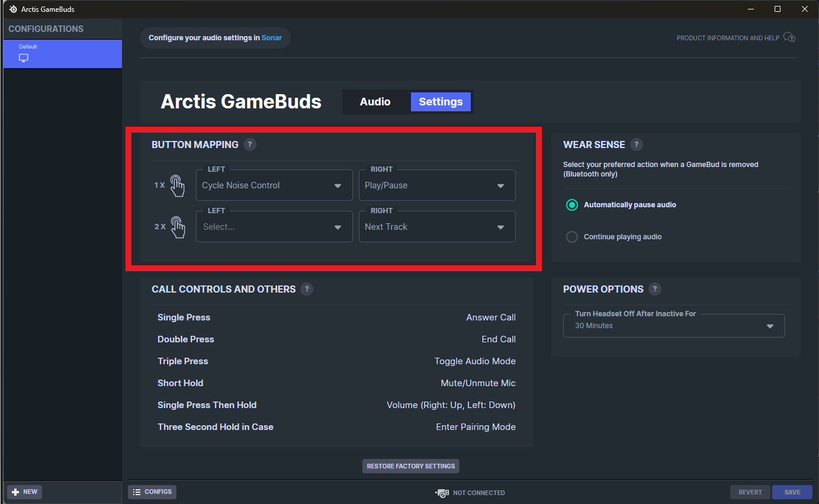Open 2X Left Select... dropdown
The width and height of the screenshot is (819, 504).
pyautogui.click(x=274, y=227)
